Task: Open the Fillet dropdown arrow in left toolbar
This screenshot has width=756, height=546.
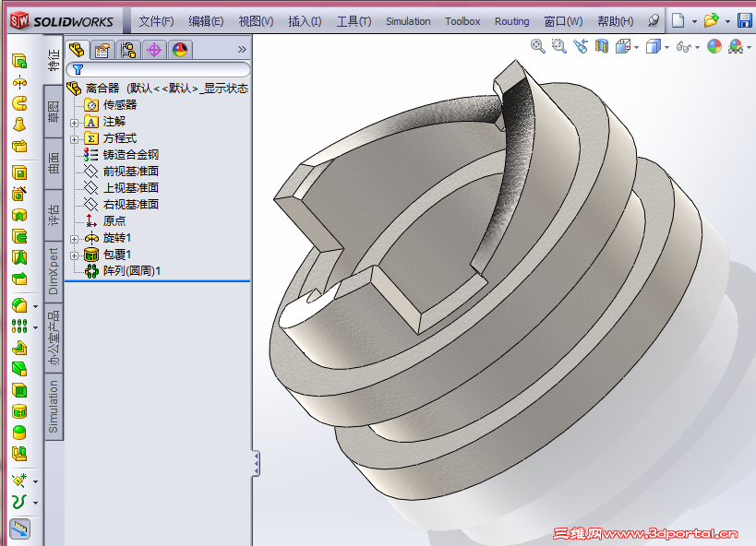Action: (35, 306)
